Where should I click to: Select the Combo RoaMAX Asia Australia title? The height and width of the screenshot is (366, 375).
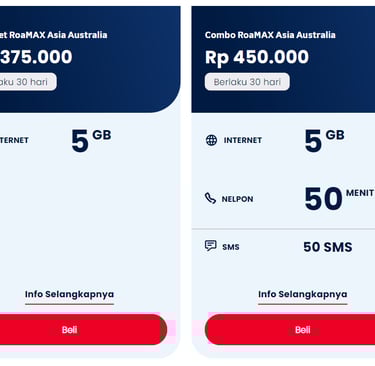pyautogui.click(x=270, y=35)
